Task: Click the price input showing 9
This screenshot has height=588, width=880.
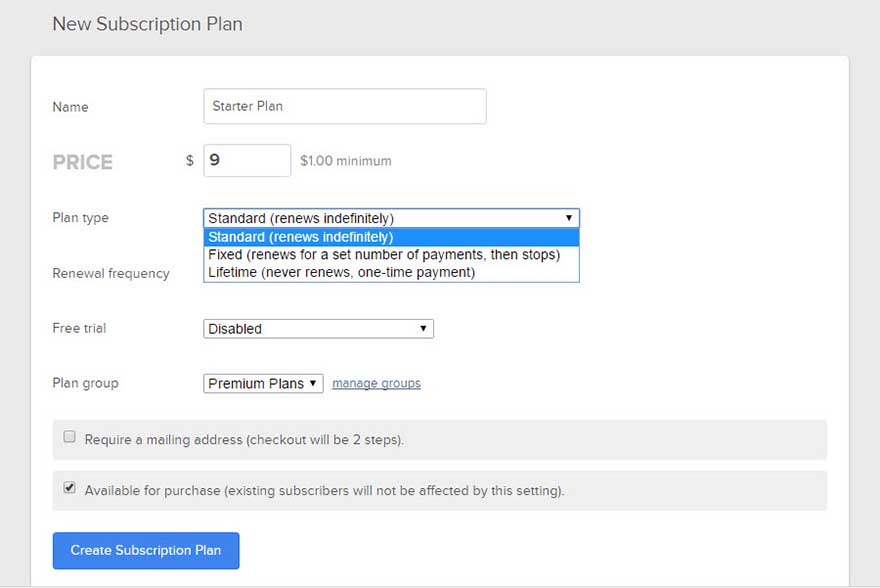Action: click(x=247, y=160)
